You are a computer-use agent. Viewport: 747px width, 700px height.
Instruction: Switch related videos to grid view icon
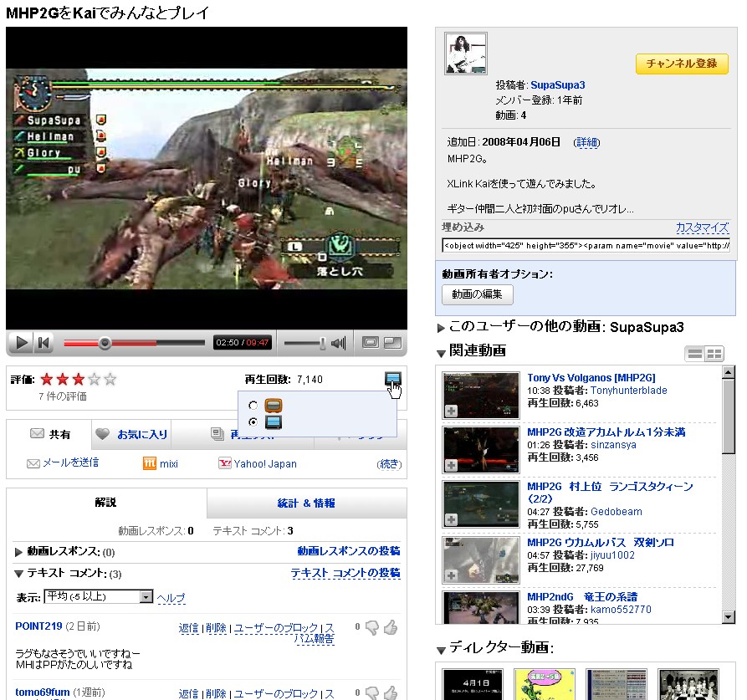714,353
